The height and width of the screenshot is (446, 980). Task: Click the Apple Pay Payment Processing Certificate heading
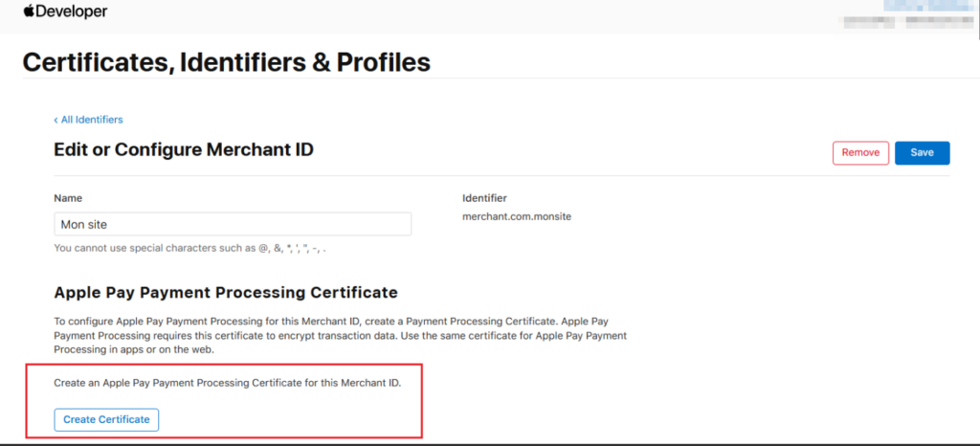click(x=226, y=292)
